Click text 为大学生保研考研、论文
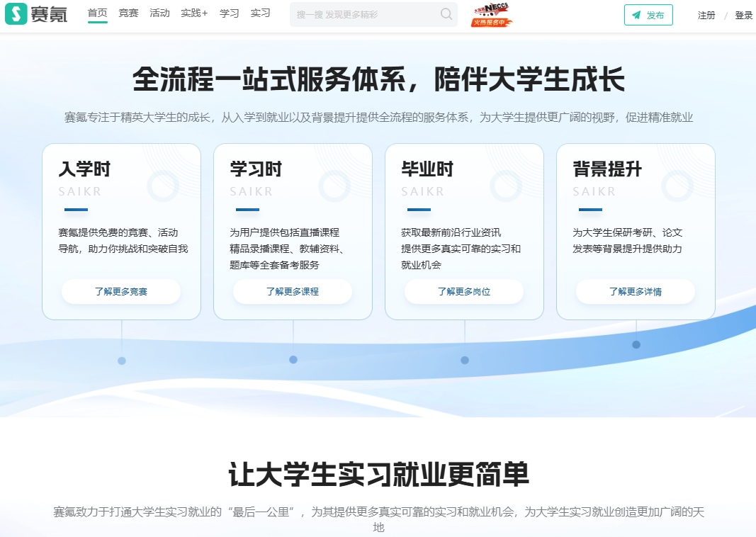Image resolution: width=756 pixels, height=537 pixels. pyautogui.click(x=627, y=232)
